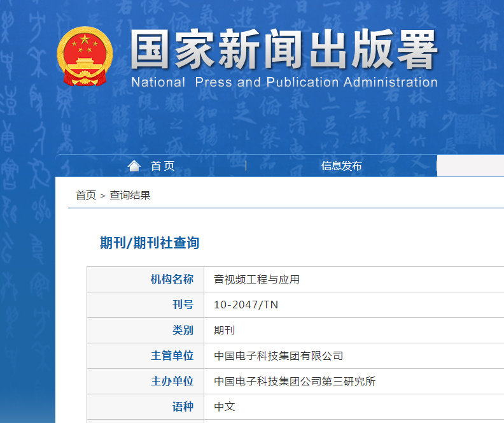Click 查询结果 in the breadcrumb
The image size is (504, 423).
(130, 196)
